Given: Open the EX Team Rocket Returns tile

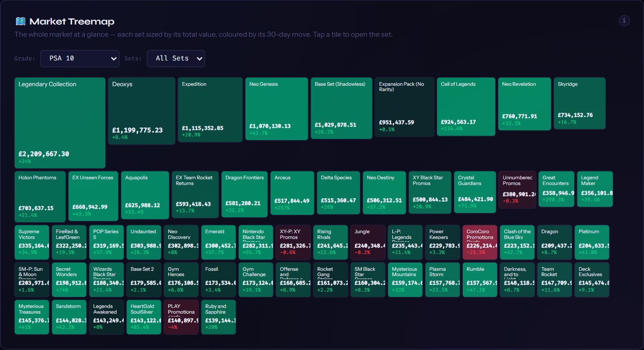Looking at the screenshot, I should pyautogui.click(x=195, y=194).
